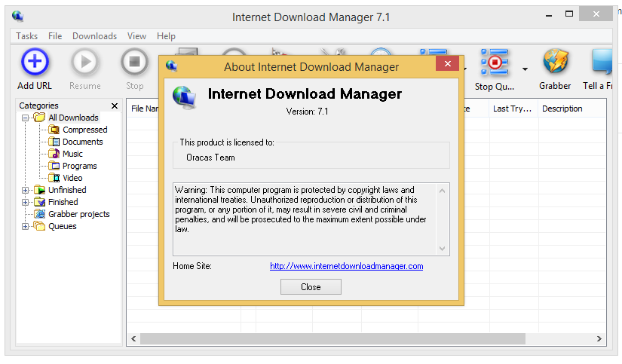Open dropdown arrow next to Stop Queue
The width and height of the screenshot is (622, 364).
pyautogui.click(x=525, y=69)
